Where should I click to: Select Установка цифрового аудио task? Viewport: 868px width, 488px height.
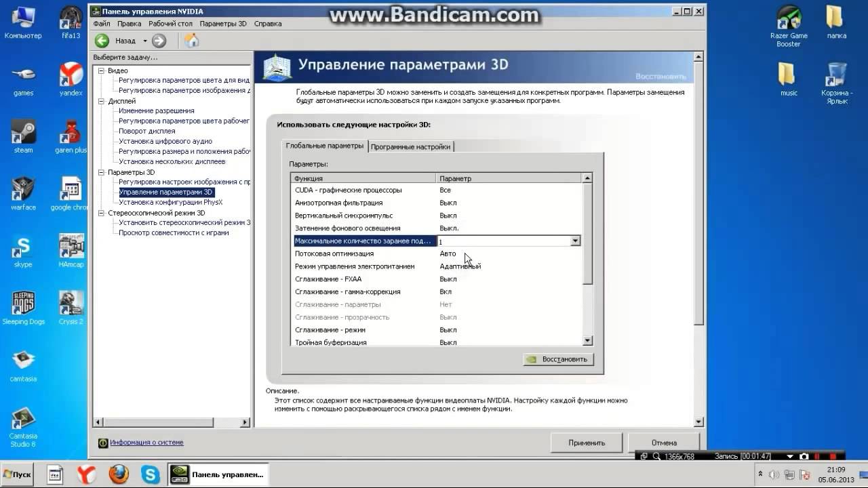click(x=165, y=141)
